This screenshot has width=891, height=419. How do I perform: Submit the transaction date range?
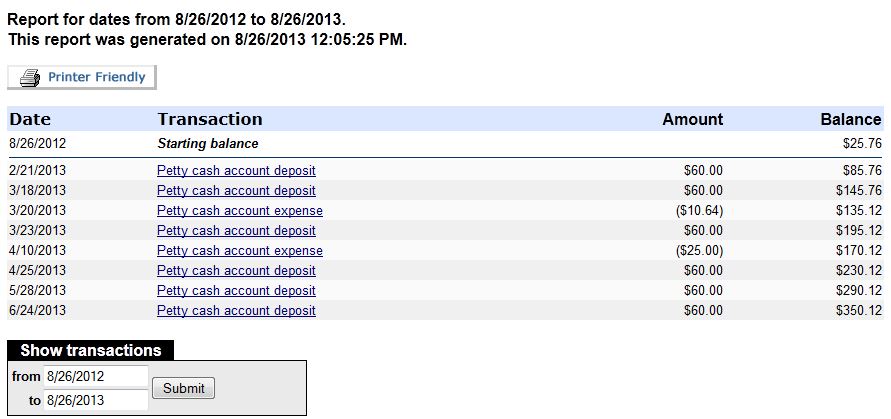tap(184, 388)
